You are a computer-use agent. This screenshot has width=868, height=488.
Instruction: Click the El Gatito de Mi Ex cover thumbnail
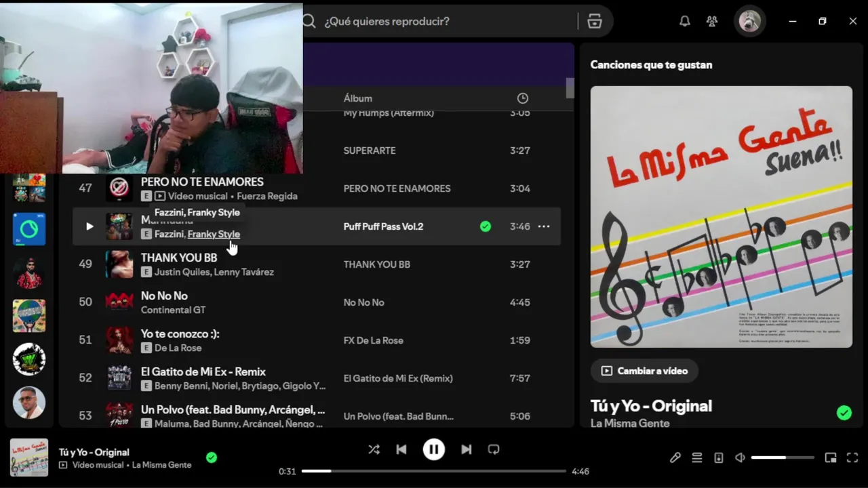pyautogui.click(x=119, y=378)
